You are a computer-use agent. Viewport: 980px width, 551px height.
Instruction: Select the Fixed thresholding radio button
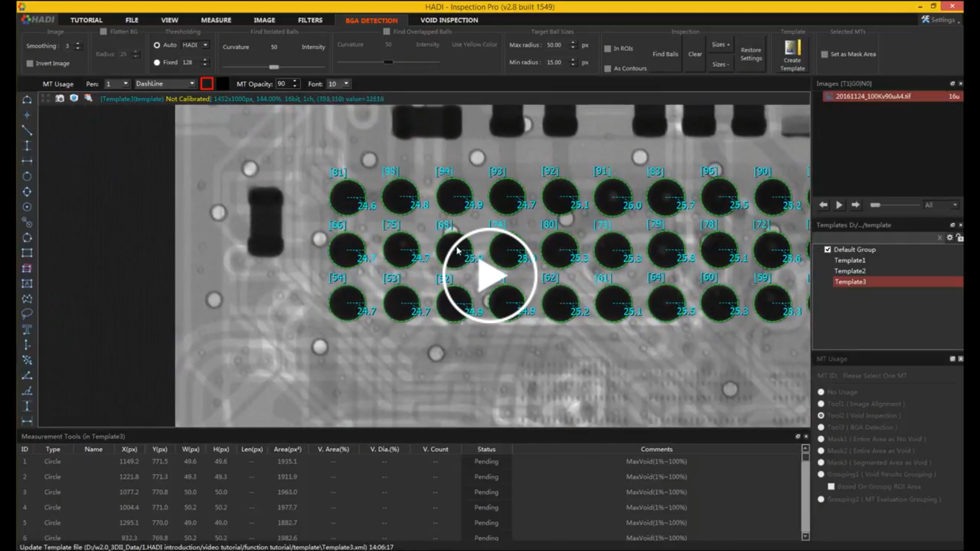click(x=157, y=62)
